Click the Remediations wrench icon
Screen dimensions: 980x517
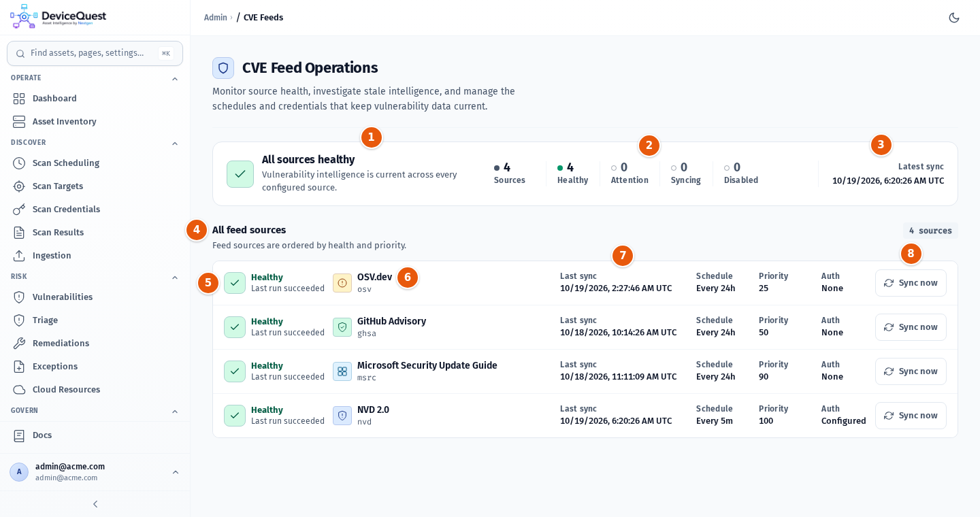coord(19,344)
